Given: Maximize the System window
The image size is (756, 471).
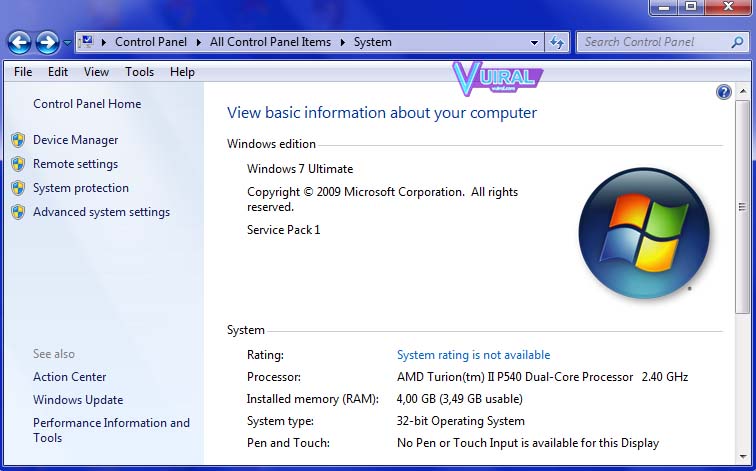Looking at the screenshot, I should coord(691,7).
